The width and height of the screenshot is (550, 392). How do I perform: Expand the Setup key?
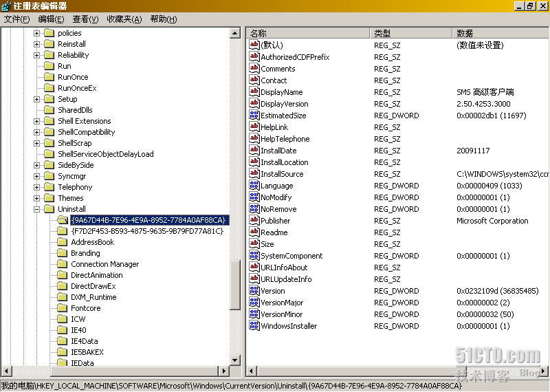[x=36, y=99]
